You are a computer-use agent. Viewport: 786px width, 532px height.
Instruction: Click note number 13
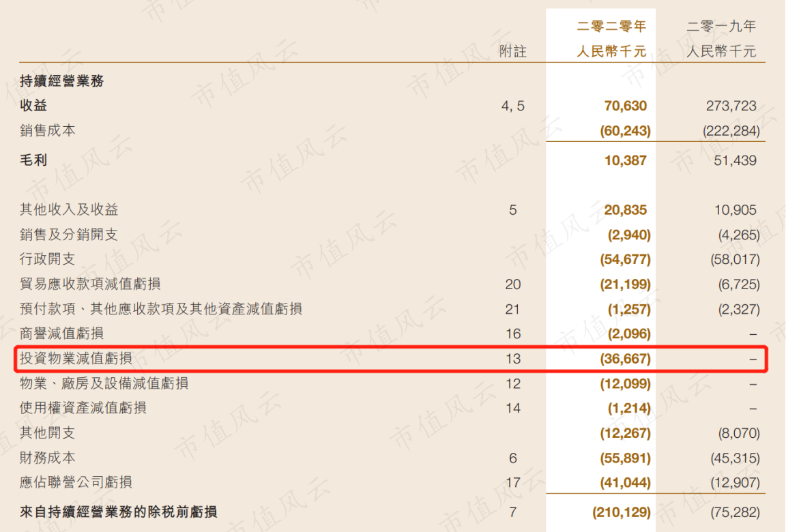pyautogui.click(x=513, y=359)
